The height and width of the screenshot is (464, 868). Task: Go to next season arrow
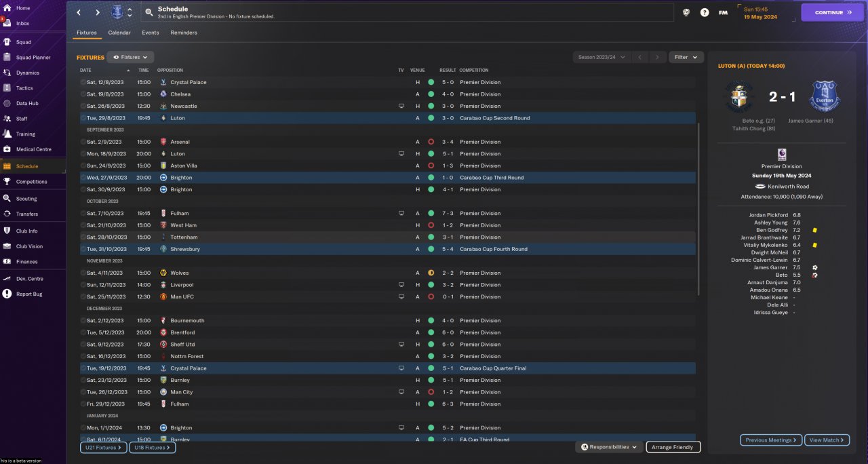click(657, 58)
